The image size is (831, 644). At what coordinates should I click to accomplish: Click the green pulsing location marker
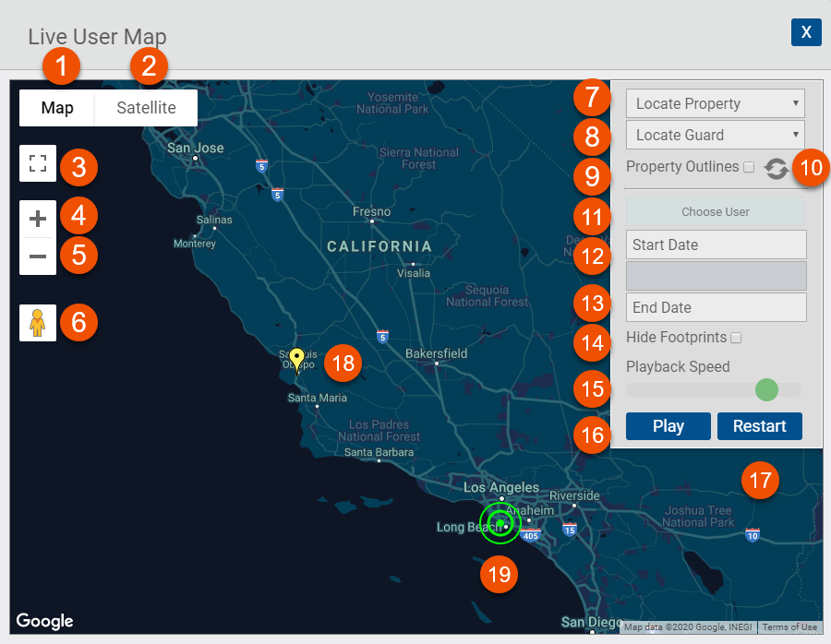tap(500, 523)
